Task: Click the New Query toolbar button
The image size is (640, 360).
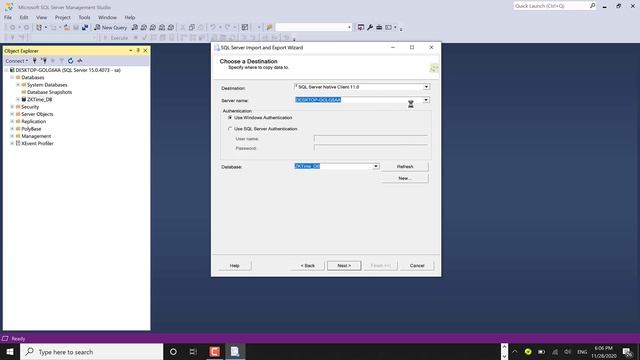Action: tap(111, 27)
